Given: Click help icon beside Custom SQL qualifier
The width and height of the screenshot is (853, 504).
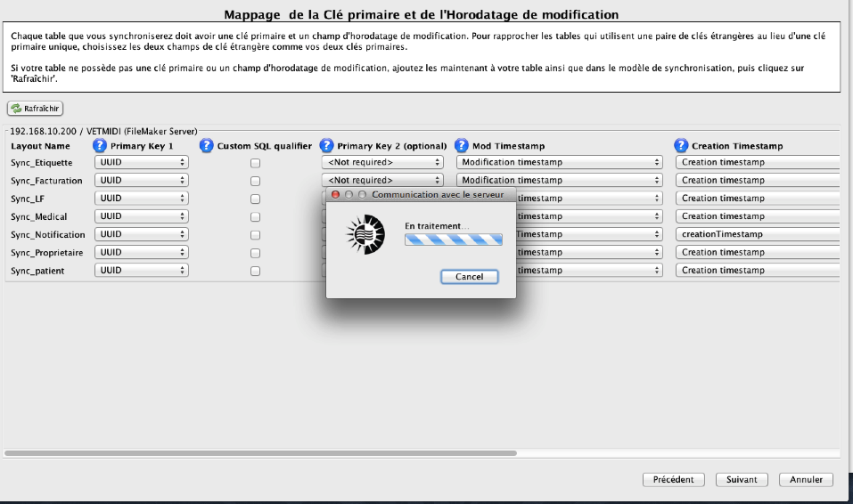Looking at the screenshot, I should pos(208,146).
